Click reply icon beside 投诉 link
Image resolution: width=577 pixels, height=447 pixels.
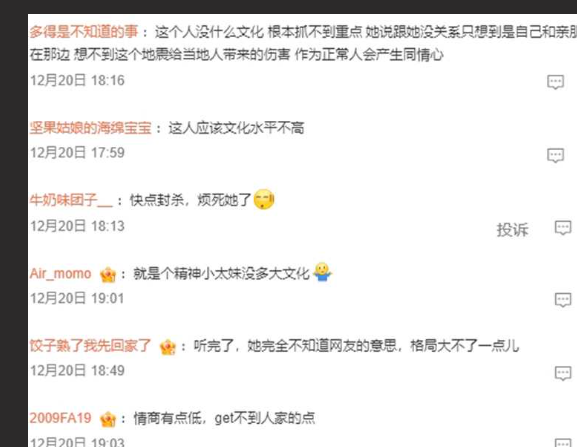[x=563, y=228]
